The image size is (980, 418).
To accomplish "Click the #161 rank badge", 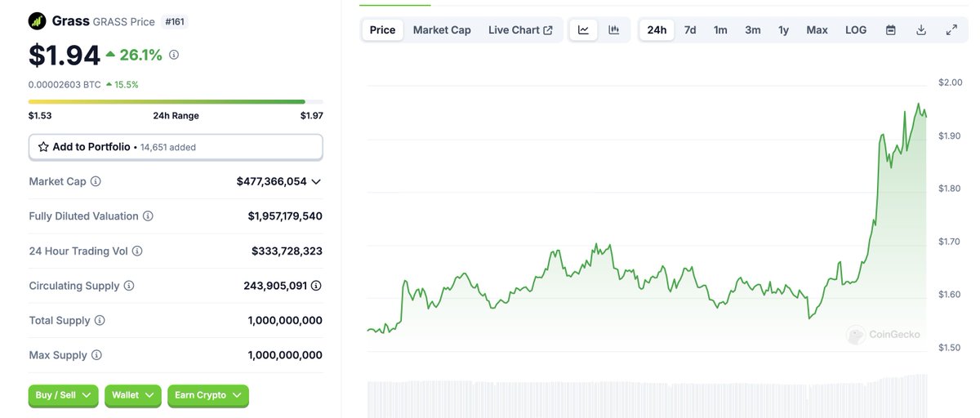I will click(175, 21).
